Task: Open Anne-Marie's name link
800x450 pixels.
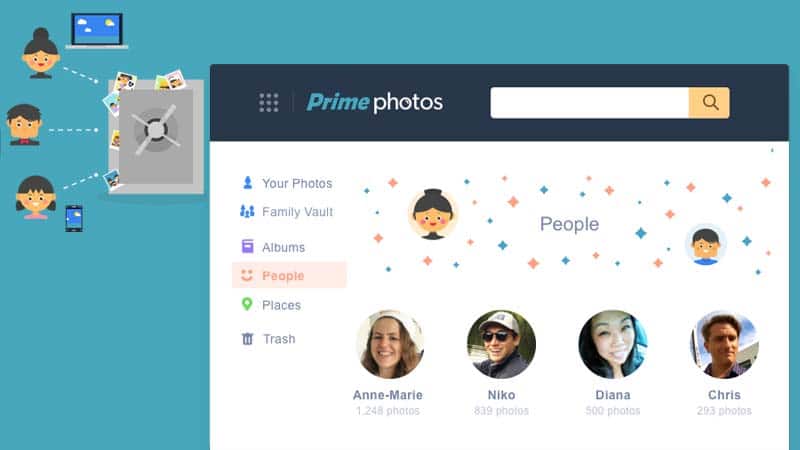Action: coord(388,395)
